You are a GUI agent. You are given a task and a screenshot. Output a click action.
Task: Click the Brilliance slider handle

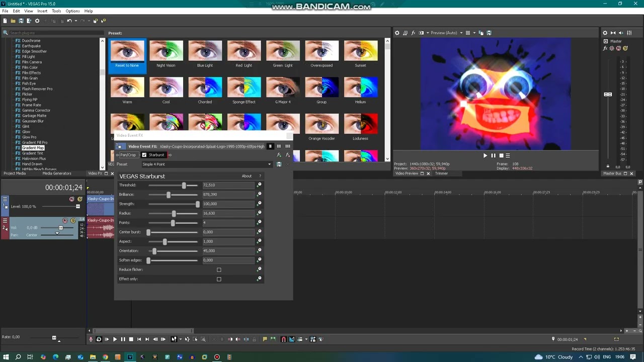click(x=169, y=195)
